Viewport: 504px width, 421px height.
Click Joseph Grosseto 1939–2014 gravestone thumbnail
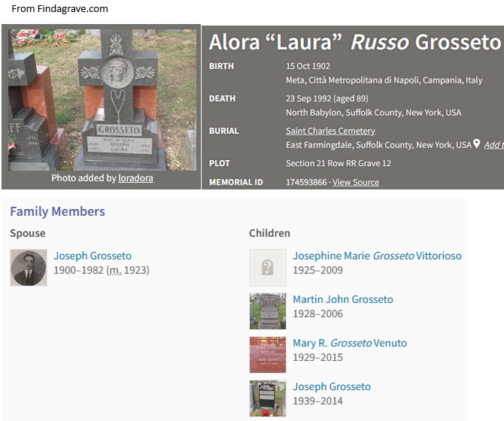coord(268,398)
